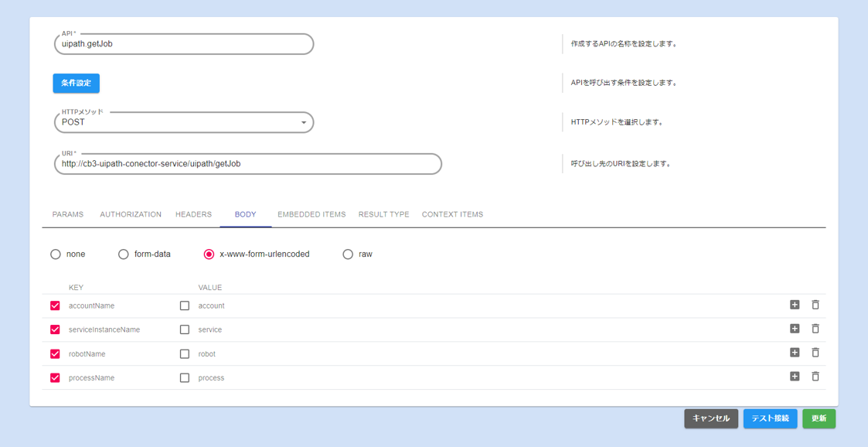Open the RESULT TYPE tab
Image resolution: width=868 pixels, height=447 pixels.
(383, 214)
